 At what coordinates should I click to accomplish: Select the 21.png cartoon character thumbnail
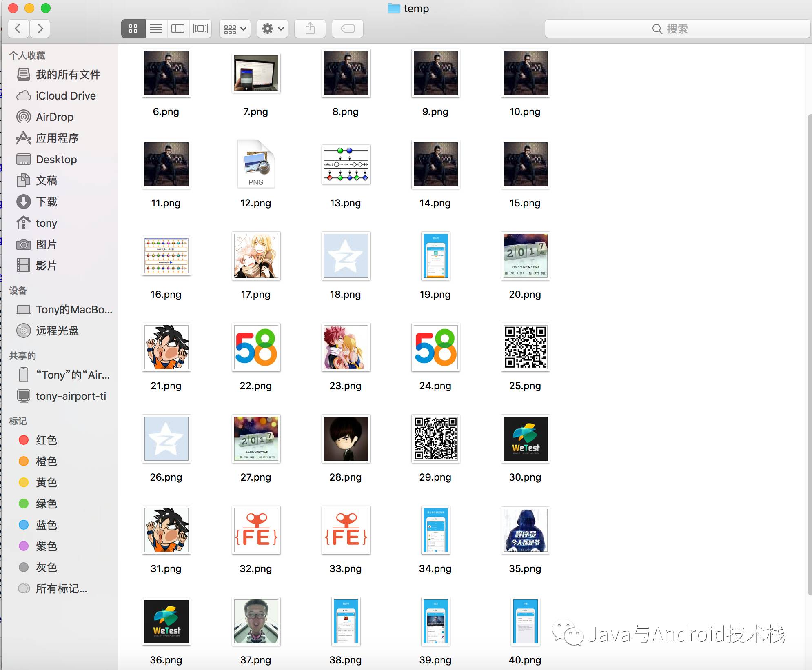click(166, 347)
